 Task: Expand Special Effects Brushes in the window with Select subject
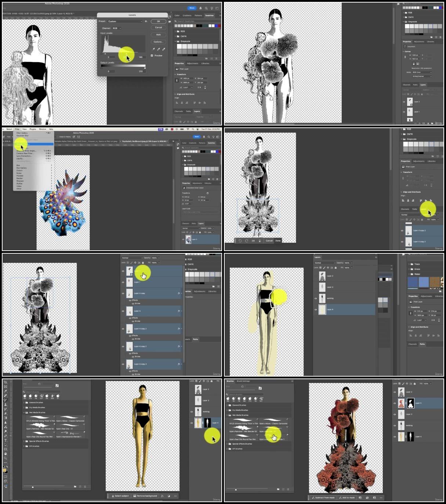point(24,441)
